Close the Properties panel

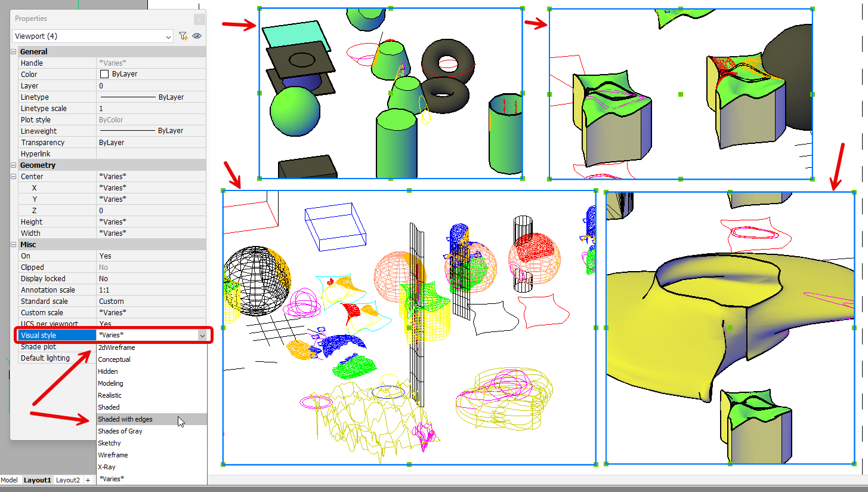(x=199, y=19)
